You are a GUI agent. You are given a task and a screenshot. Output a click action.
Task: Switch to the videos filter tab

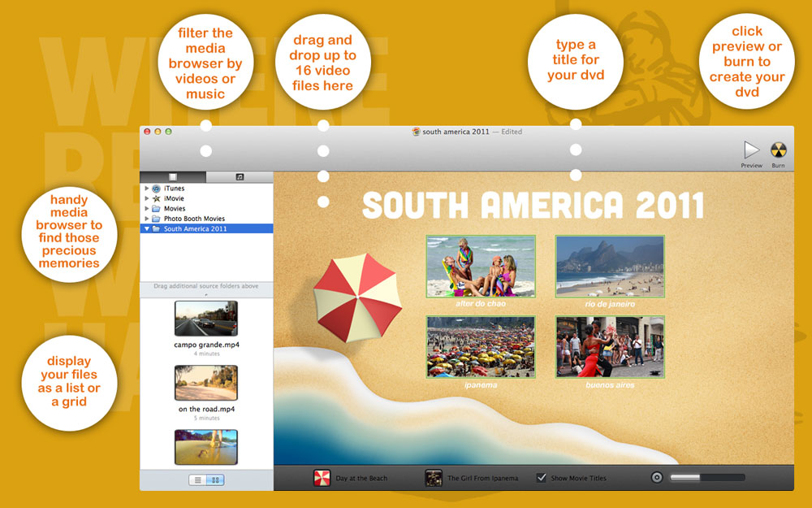pyautogui.click(x=173, y=176)
